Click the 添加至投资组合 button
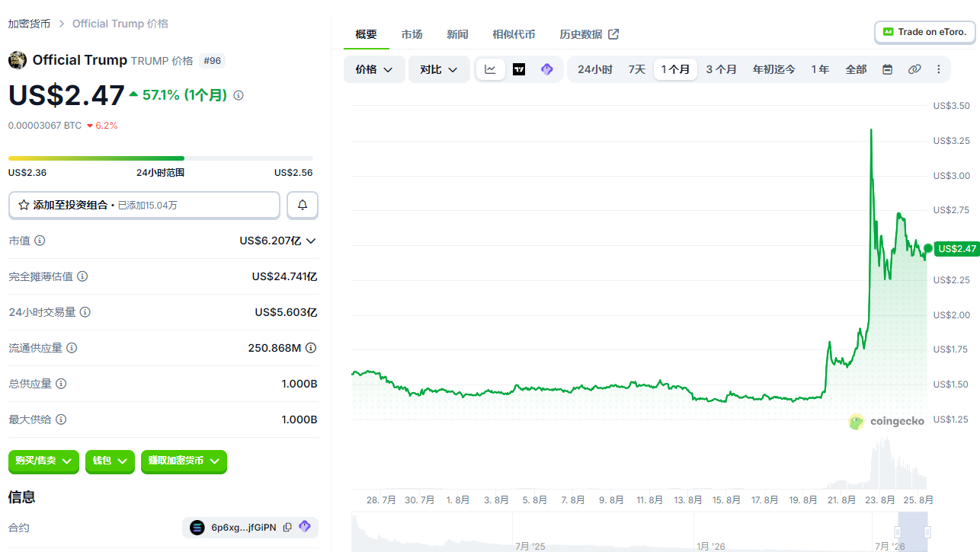Image resolution: width=980 pixels, height=552 pixels. click(x=145, y=205)
